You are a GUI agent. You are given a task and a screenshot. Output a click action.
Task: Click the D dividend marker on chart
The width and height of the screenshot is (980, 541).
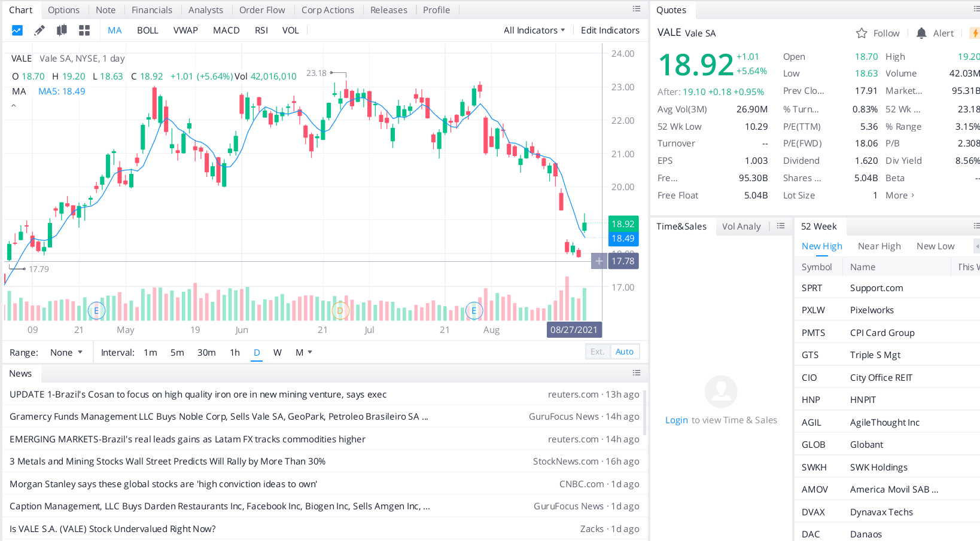340,311
